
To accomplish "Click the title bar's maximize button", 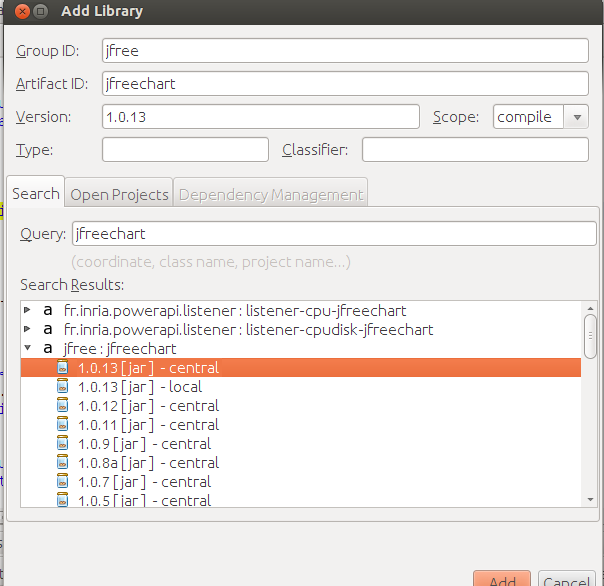I will 40,12.
